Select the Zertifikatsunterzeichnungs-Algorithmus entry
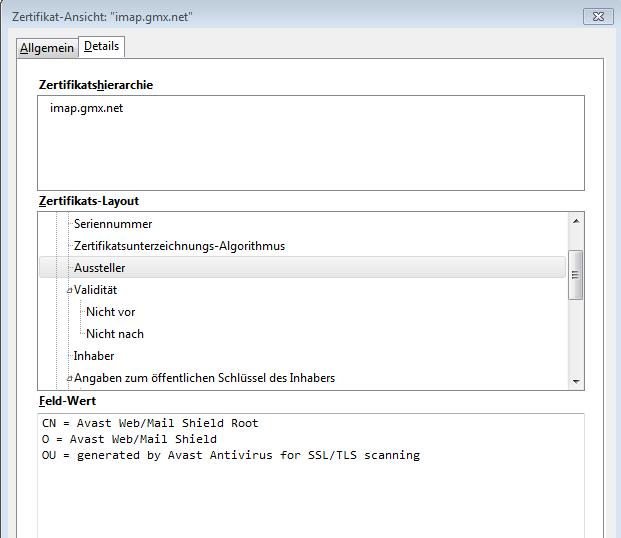The height and width of the screenshot is (538, 621). 179,246
